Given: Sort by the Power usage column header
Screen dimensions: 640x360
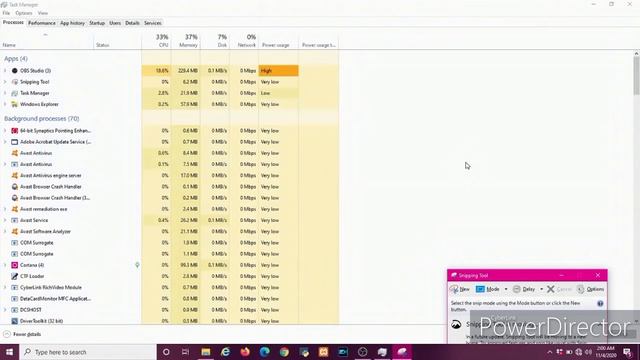Looking at the screenshot, I should click(278, 40).
